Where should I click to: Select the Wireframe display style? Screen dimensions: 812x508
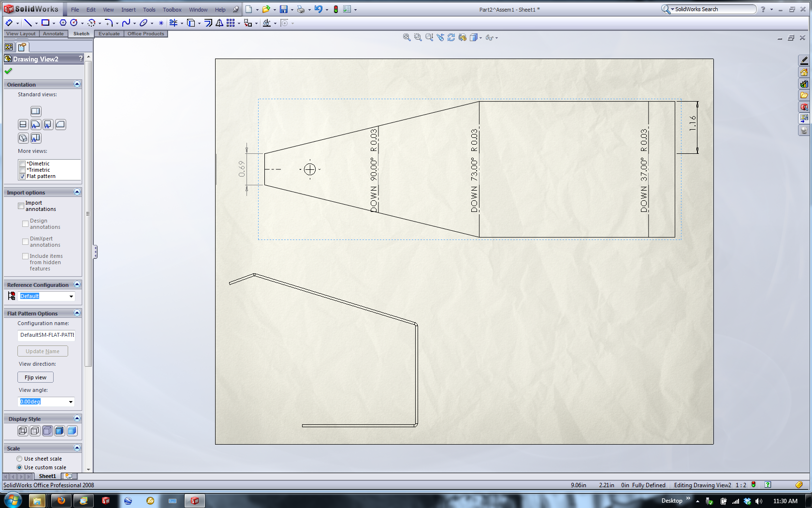click(x=23, y=431)
